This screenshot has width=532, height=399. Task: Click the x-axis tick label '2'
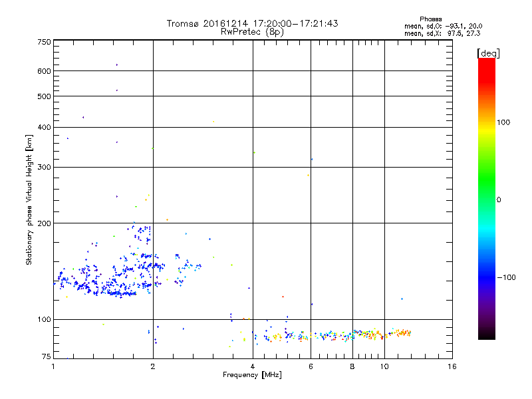(153, 366)
